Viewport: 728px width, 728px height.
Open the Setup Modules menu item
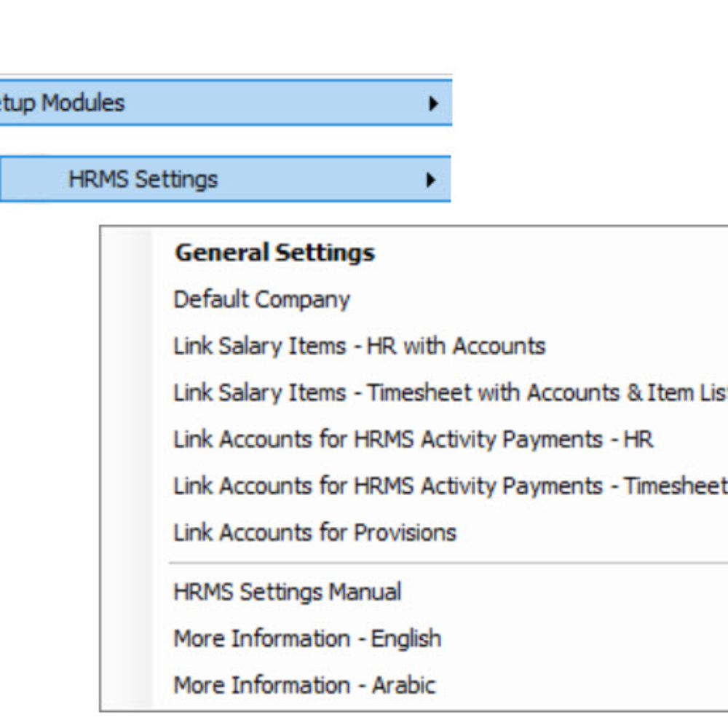click(x=226, y=103)
